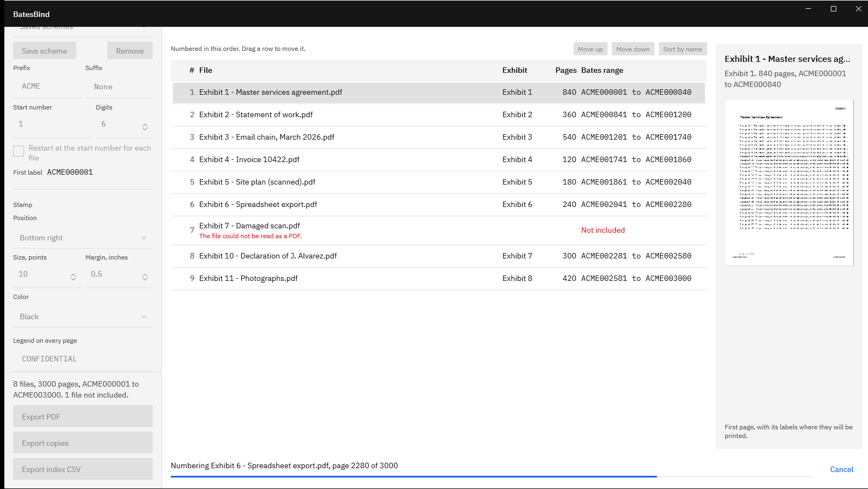
Task: Click the Exhibit column header
Action: pyautogui.click(x=515, y=70)
